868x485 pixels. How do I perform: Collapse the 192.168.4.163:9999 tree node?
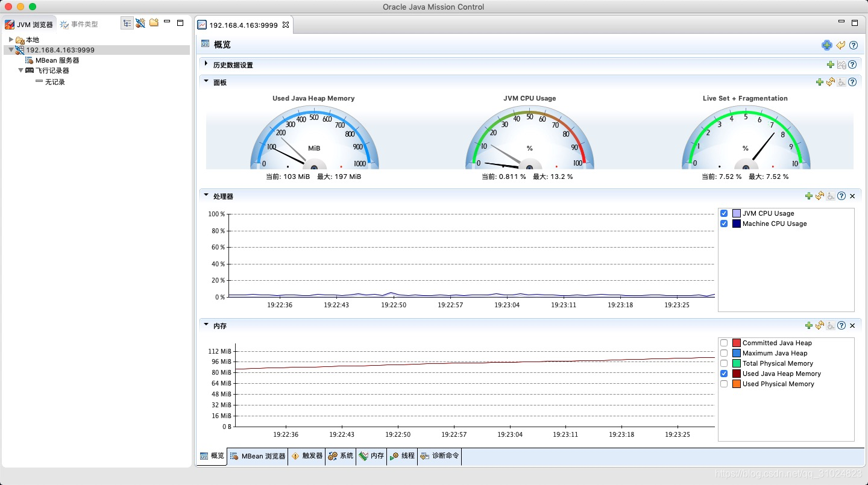pos(11,50)
